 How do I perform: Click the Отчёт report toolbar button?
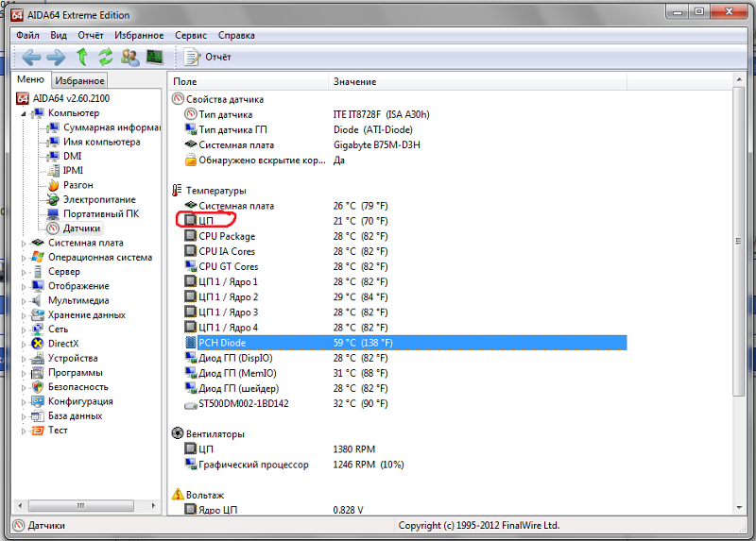(208, 57)
